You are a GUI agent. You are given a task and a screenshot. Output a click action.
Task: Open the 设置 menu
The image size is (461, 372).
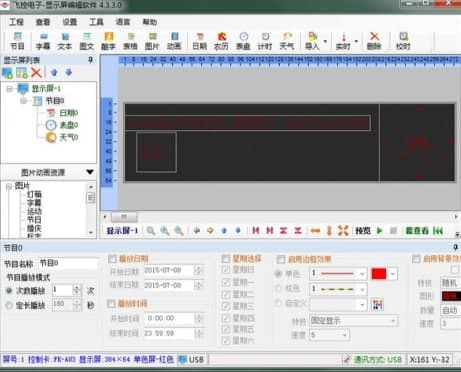tap(70, 22)
